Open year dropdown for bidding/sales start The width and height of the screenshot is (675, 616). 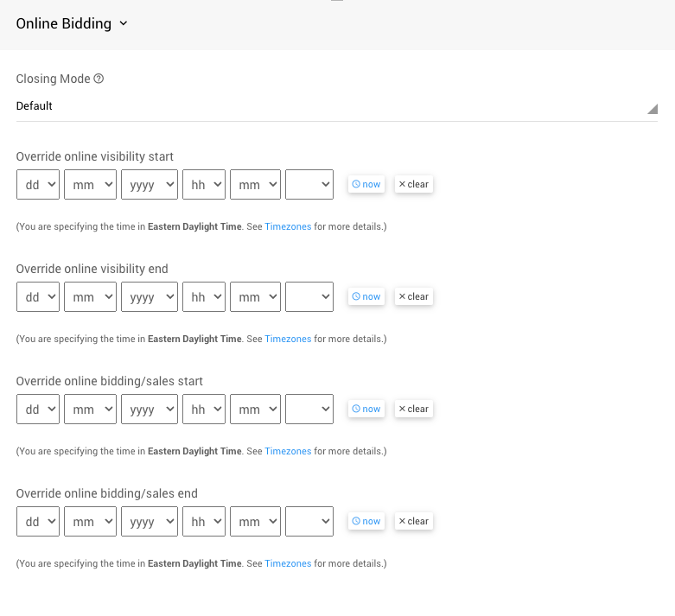149,409
